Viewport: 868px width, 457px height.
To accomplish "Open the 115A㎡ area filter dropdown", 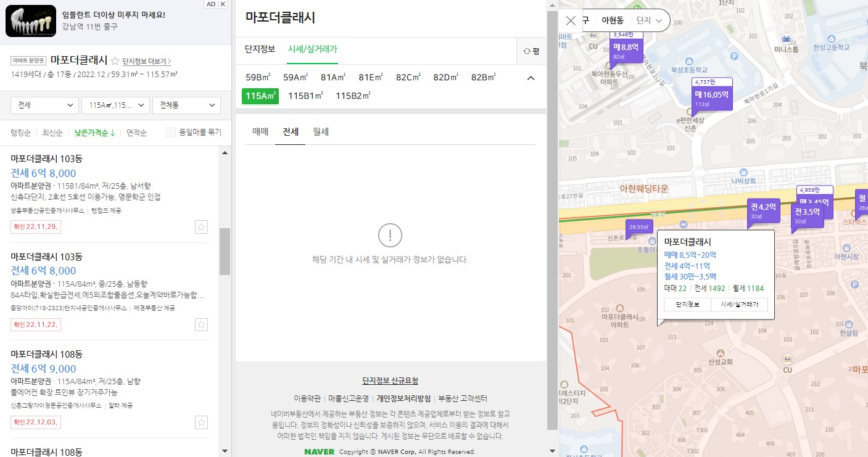I will [116, 105].
